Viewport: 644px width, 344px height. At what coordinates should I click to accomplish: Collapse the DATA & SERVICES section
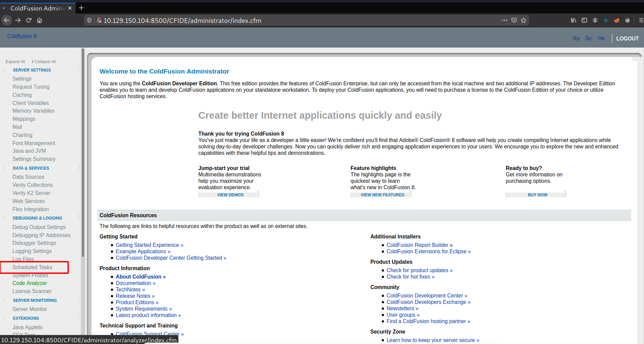pos(31,168)
